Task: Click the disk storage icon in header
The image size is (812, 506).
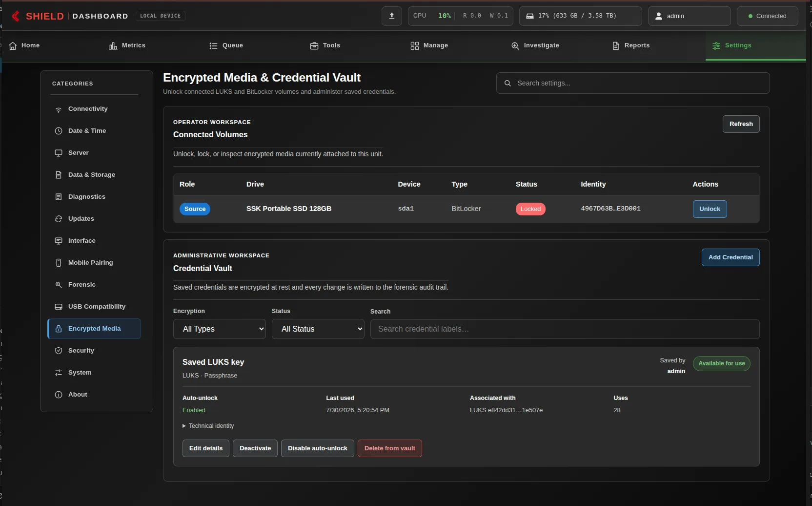Action: click(x=530, y=16)
